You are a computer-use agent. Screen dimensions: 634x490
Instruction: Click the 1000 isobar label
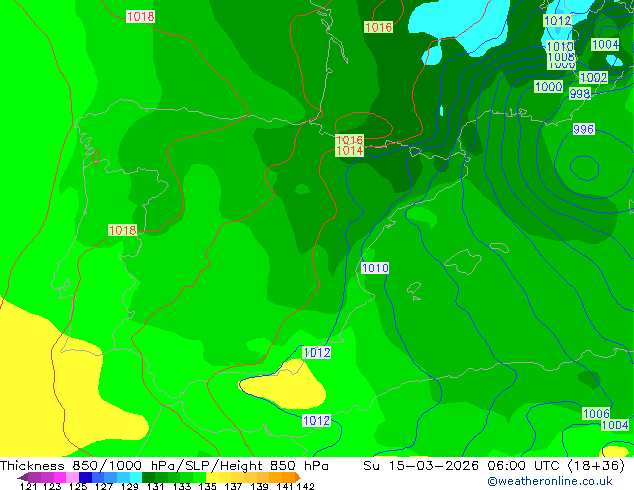tap(548, 87)
